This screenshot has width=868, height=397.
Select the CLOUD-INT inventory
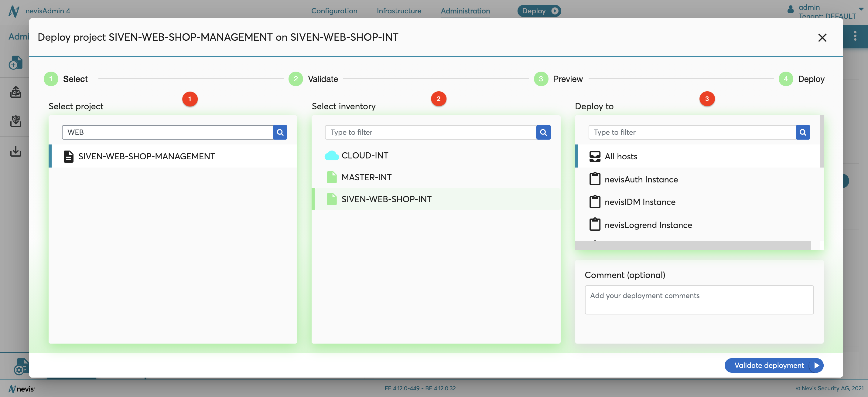(436, 156)
